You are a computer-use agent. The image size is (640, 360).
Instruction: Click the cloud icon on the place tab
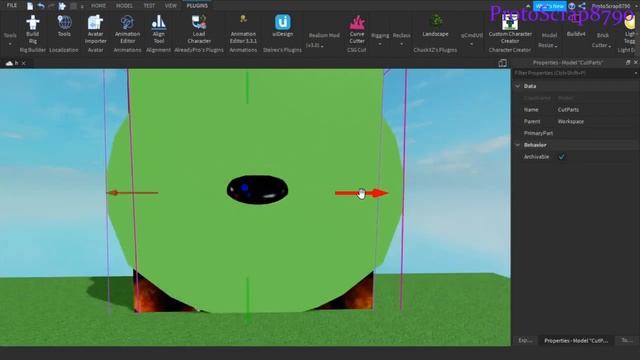(x=9, y=63)
